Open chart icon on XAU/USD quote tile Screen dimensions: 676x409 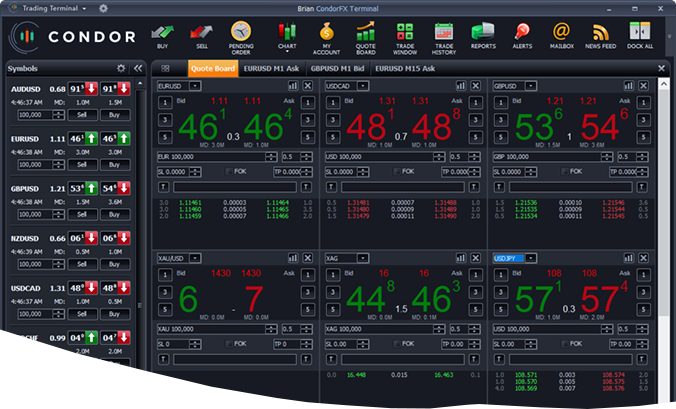(x=293, y=258)
